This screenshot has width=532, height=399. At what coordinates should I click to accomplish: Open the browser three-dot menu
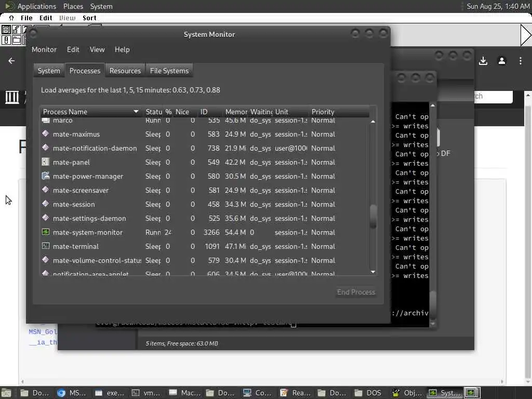tap(521, 61)
